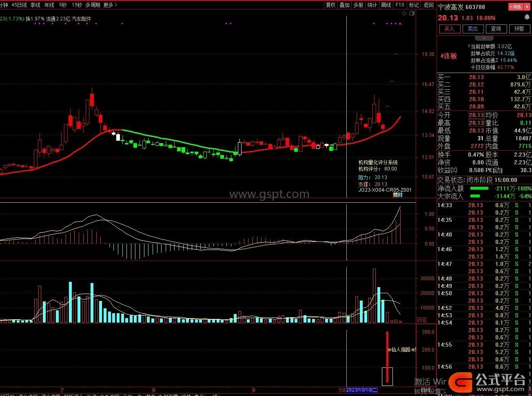Click 买二 bid row
This screenshot has height=396, width=532.
click(484, 84)
